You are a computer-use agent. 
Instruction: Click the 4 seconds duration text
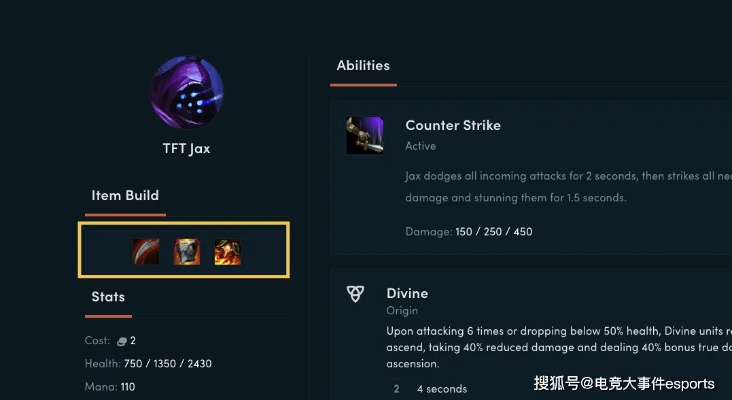442,389
